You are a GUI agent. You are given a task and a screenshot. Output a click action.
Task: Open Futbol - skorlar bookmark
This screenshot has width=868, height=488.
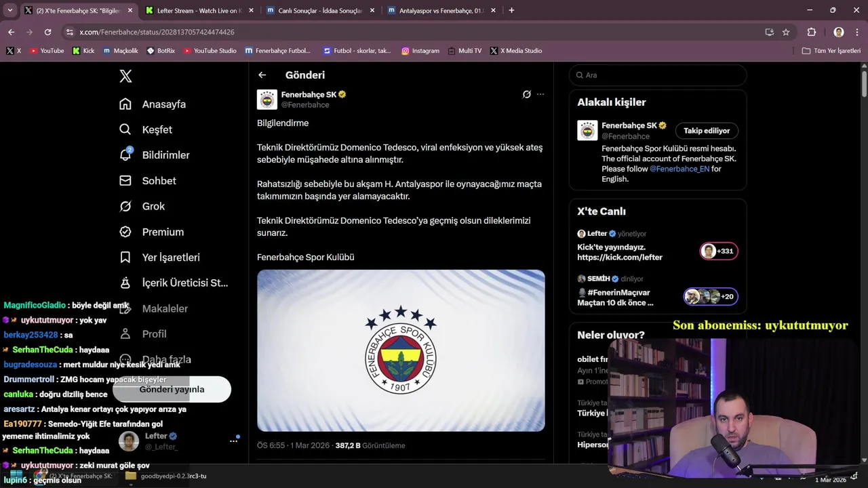pyautogui.click(x=357, y=51)
